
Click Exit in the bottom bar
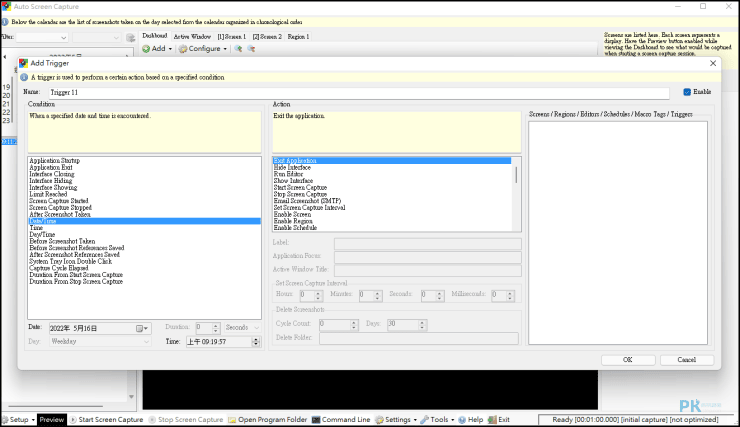click(499, 419)
